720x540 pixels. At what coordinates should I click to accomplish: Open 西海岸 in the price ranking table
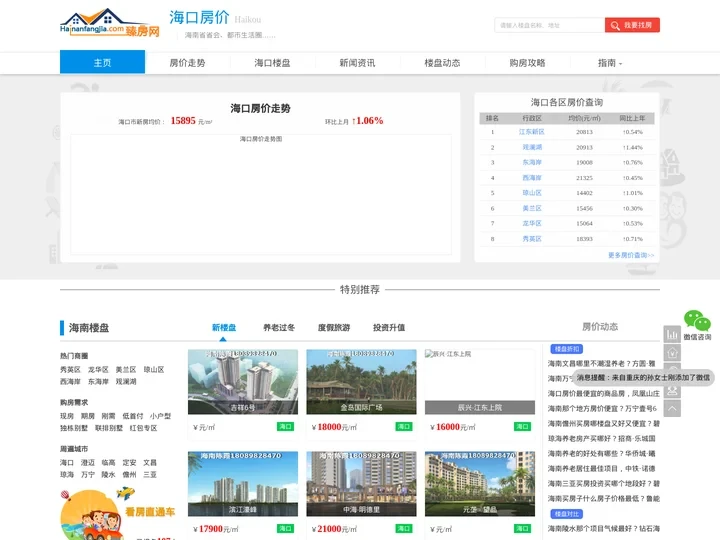(532, 178)
